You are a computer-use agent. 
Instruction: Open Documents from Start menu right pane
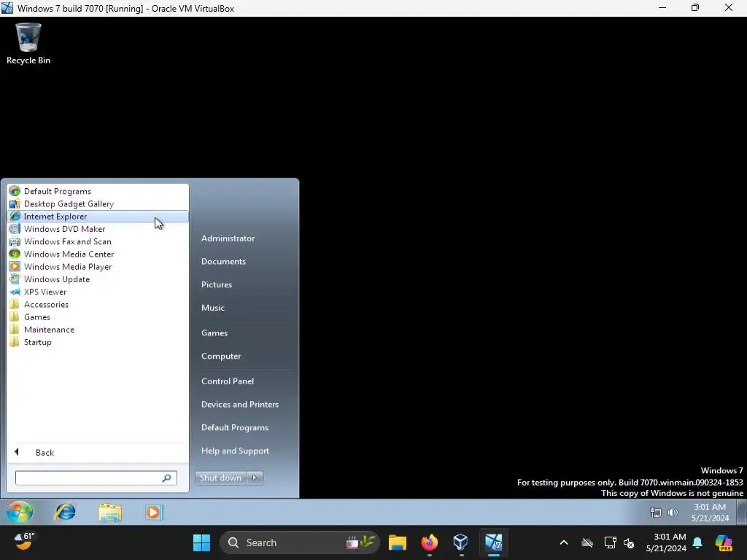click(223, 262)
